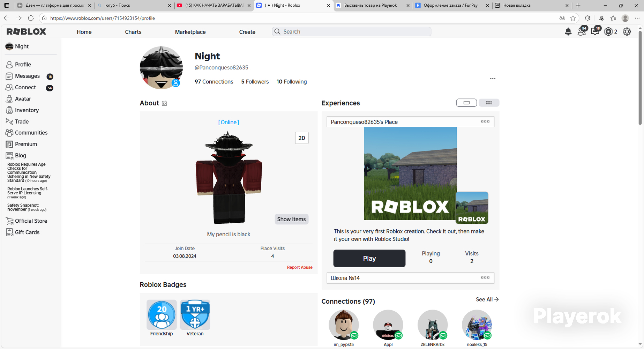Open the Charts navigation item

point(133,32)
